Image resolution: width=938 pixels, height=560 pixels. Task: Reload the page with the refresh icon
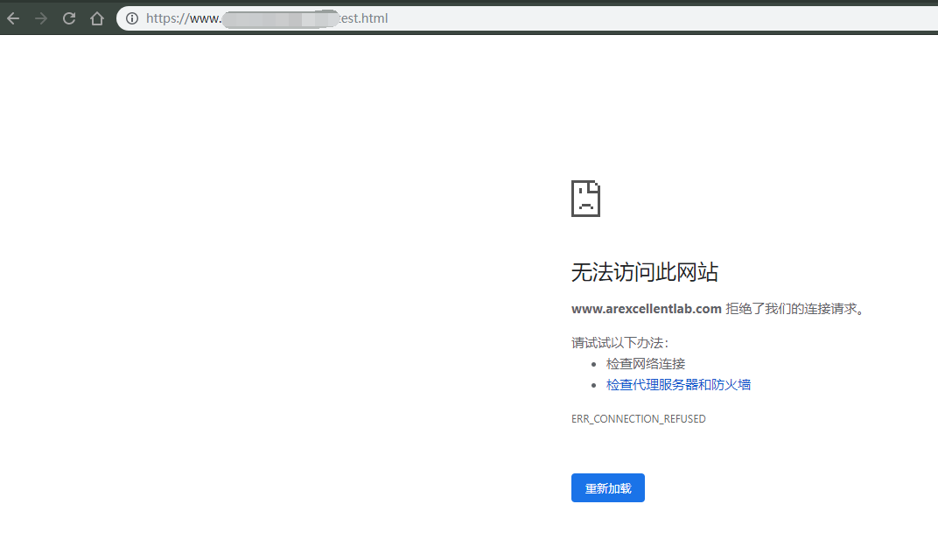(x=69, y=18)
